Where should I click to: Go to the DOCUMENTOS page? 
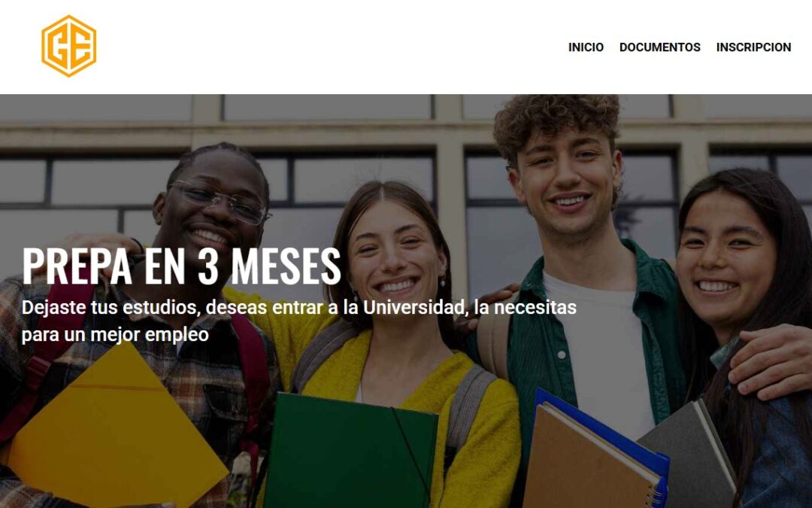tap(660, 47)
